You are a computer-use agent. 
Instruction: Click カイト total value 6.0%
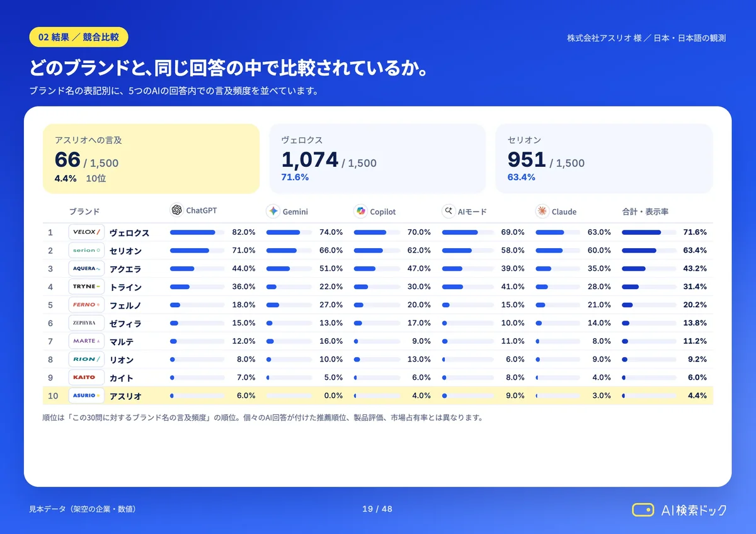tap(697, 378)
